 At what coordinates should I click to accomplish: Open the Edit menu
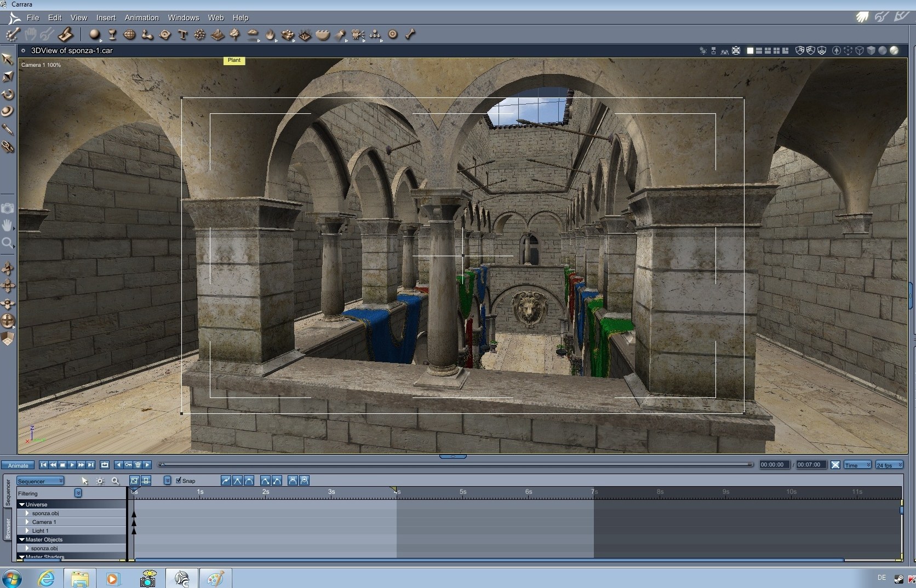coord(55,18)
